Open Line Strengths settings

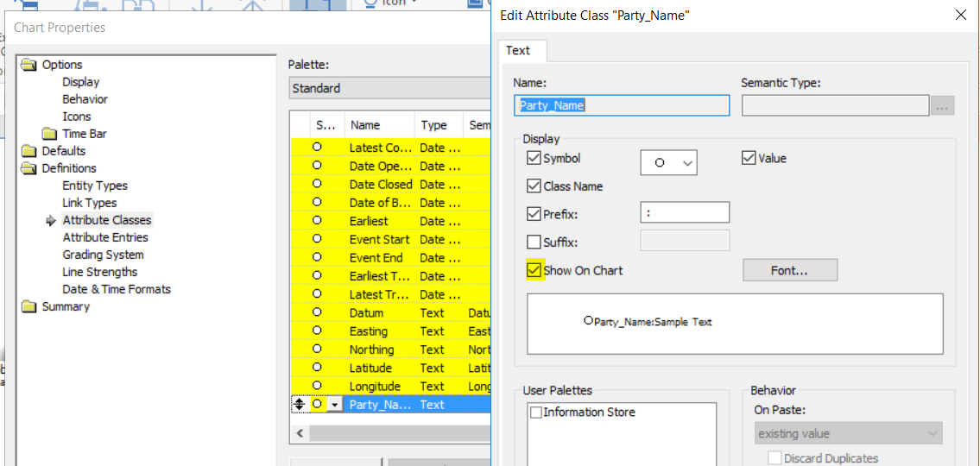(x=100, y=272)
